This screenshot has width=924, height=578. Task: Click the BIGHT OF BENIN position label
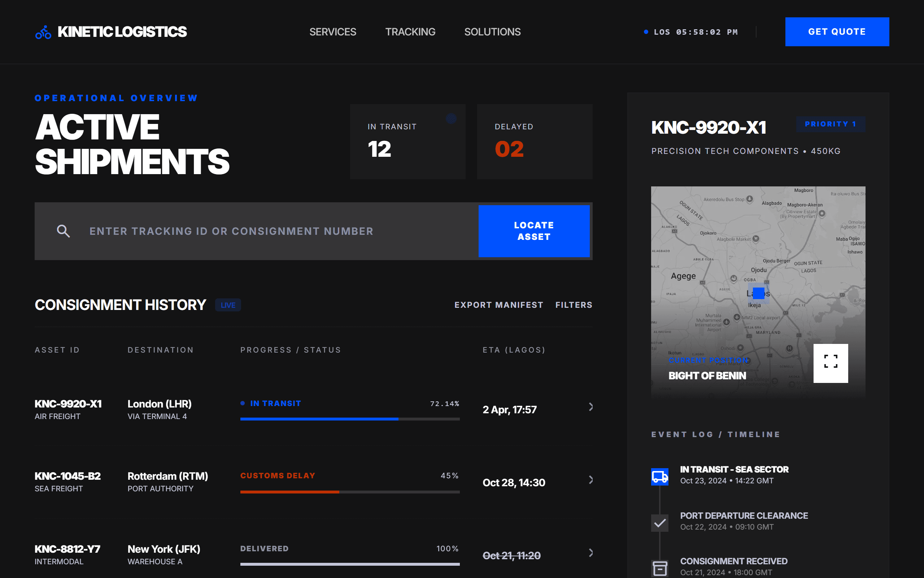707,376
